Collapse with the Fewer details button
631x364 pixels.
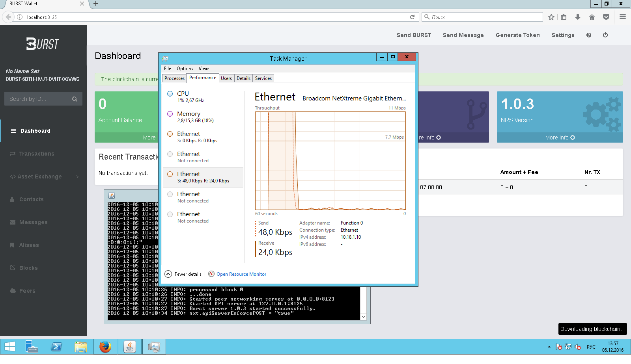[183, 274]
